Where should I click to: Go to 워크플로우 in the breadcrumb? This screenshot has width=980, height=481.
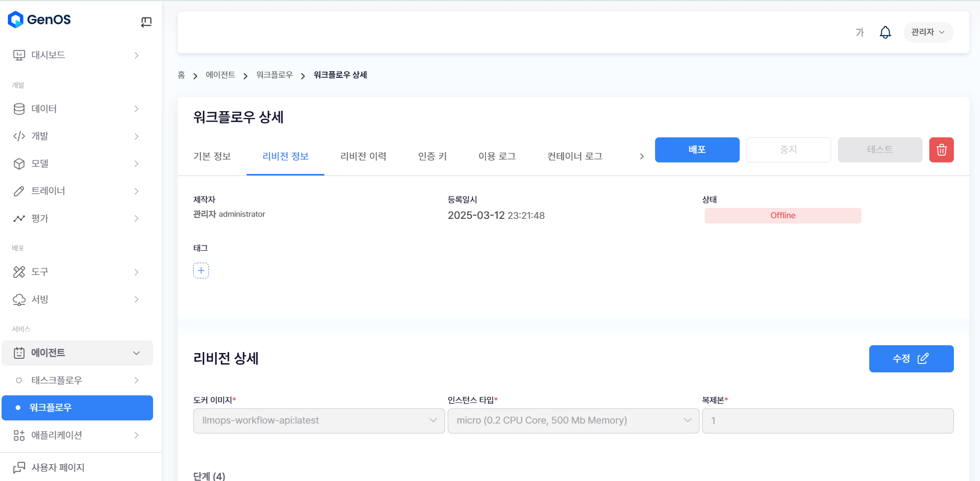(x=274, y=75)
